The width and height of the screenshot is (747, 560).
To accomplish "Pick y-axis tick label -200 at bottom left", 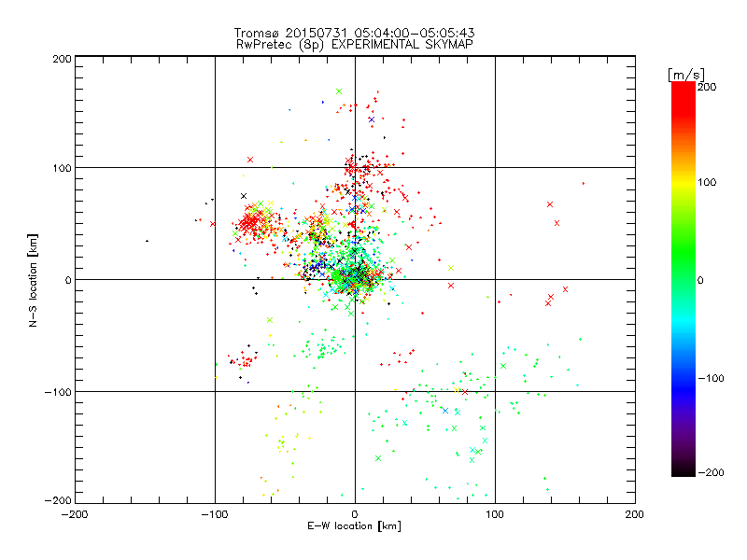I will point(58,500).
